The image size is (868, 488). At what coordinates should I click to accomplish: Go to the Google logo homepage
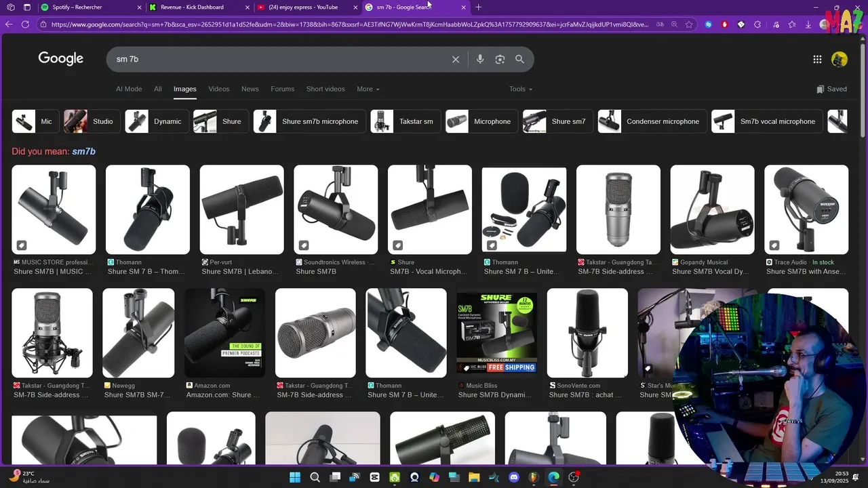coord(60,59)
